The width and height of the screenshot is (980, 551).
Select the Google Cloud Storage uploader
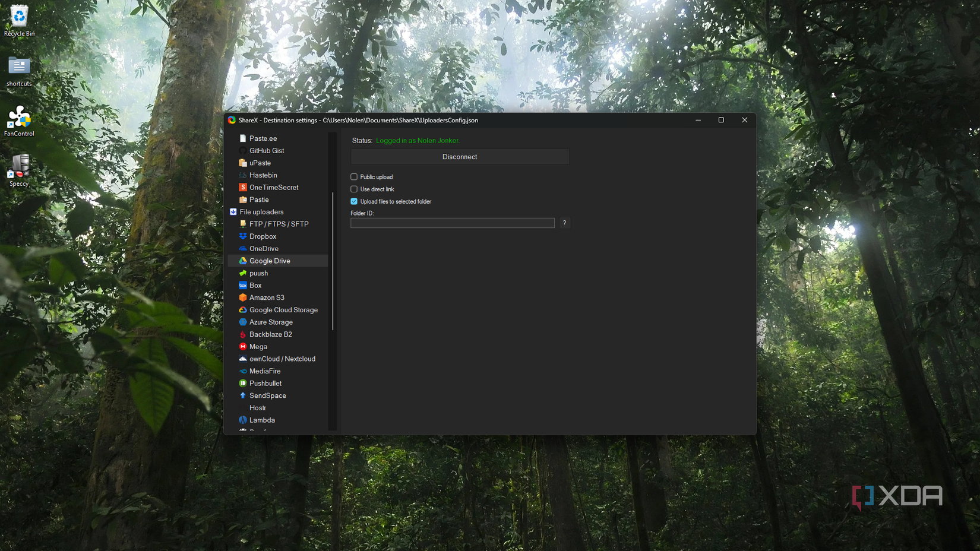(x=283, y=310)
